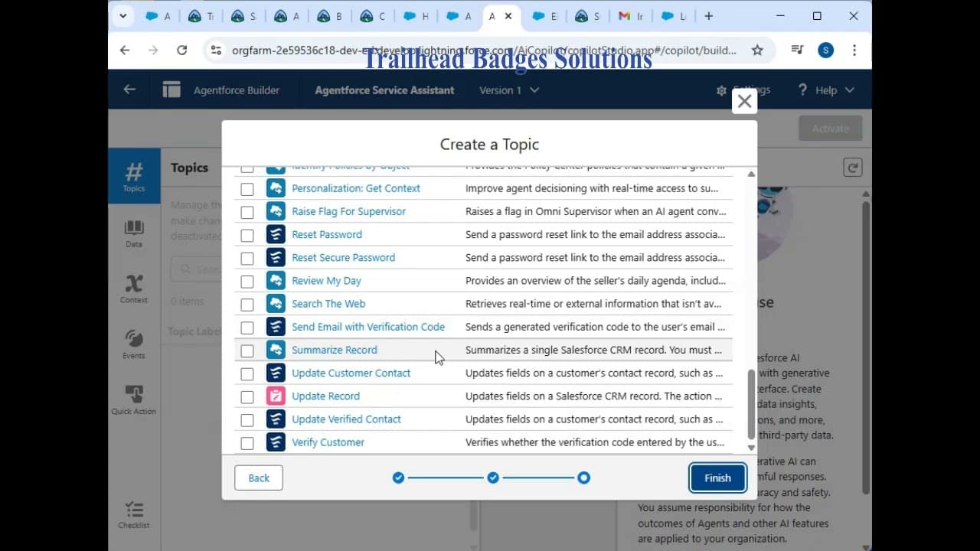Click the Update Customer Contact row icon
The width and height of the screenshot is (980, 551).
pos(276,373)
